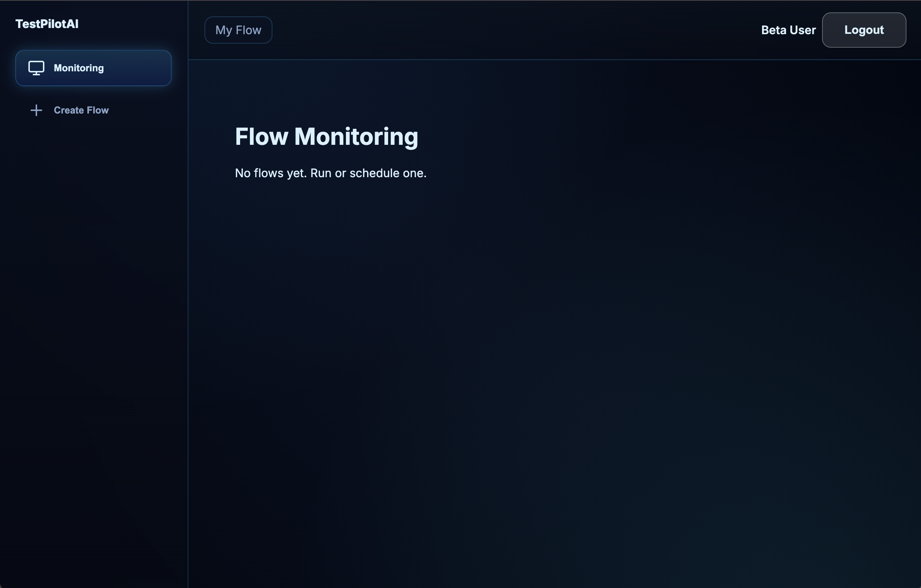Select the highlighted Monitoring sidebar entry
This screenshot has width=921, height=588.
pyautogui.click(x=93, y=68)
